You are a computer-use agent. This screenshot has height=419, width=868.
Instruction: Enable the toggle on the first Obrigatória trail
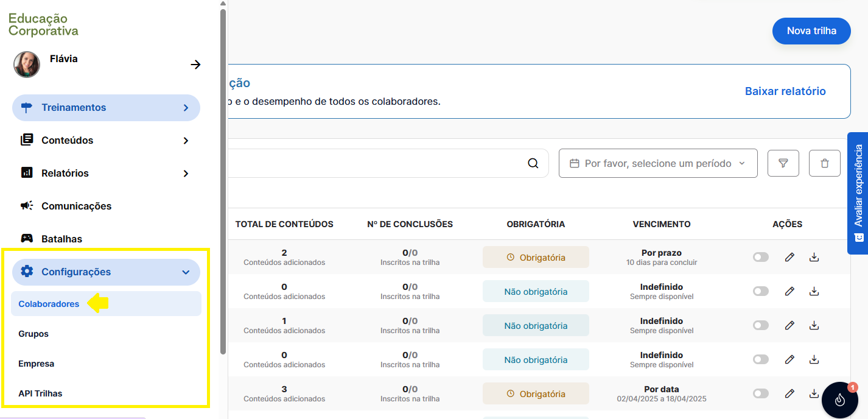pos(760,257)
